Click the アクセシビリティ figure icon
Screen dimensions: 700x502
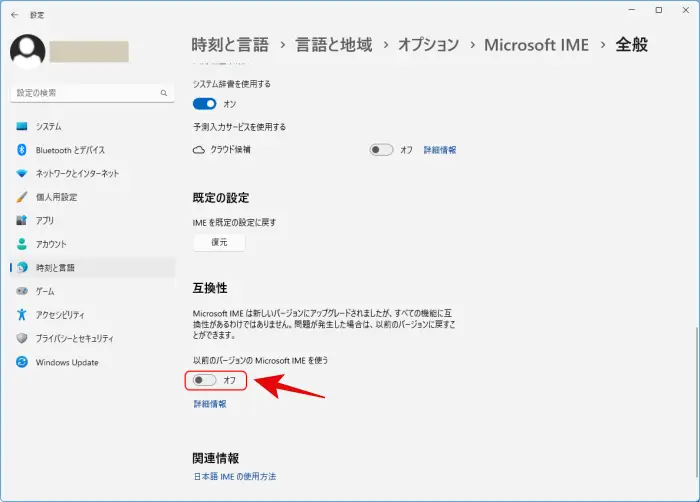(21, 314)
